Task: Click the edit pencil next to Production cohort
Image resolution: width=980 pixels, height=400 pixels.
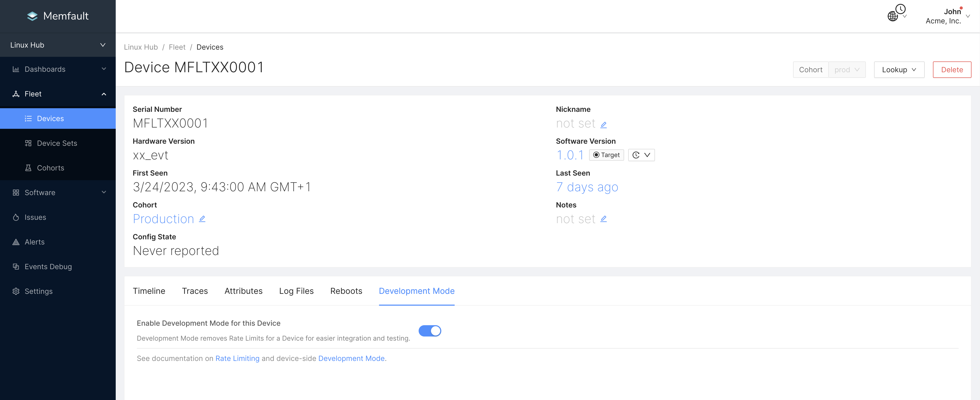Action: (x=202, y=219)
